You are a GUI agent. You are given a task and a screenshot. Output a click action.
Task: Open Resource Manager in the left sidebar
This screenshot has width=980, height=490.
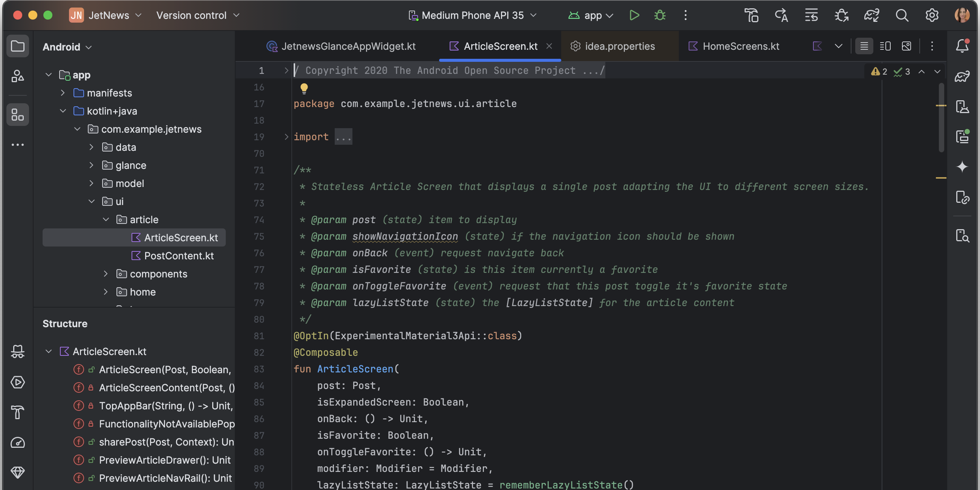click(17, 76)
